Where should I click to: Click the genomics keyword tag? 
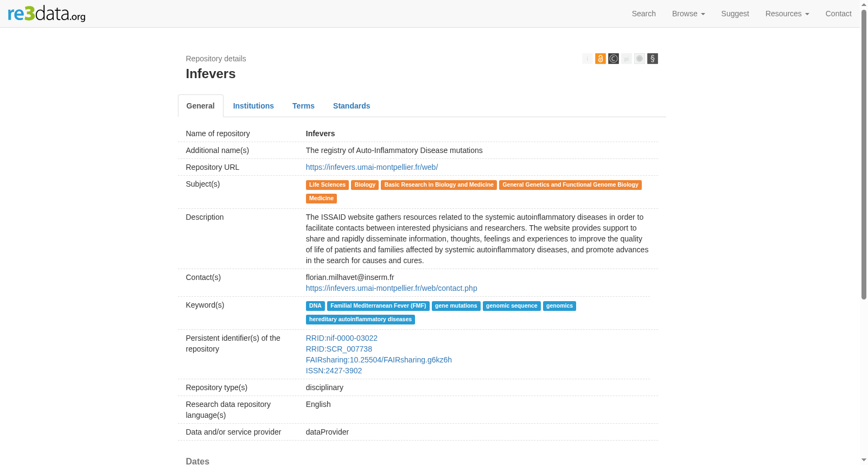point(559,306)
